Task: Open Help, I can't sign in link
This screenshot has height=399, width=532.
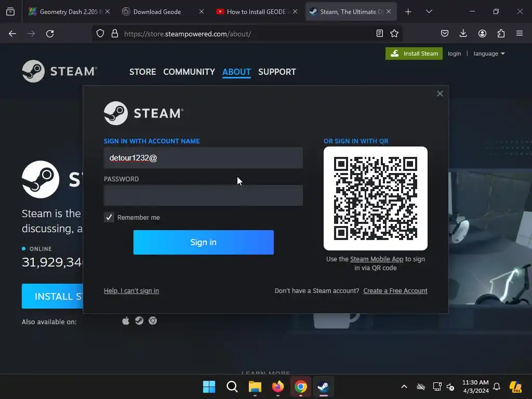Action: [131, 291]
